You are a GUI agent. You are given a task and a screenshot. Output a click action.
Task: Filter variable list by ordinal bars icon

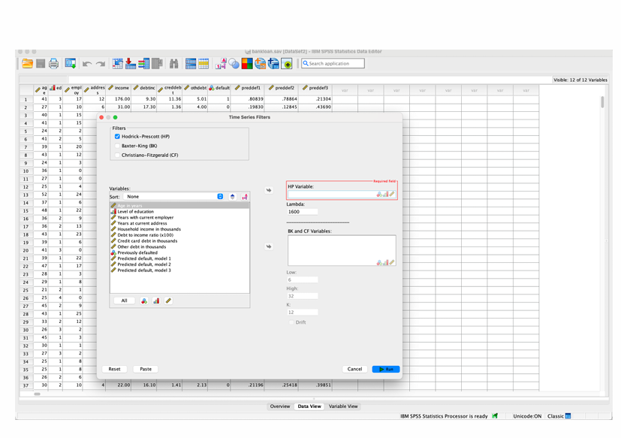pos(156,301)
